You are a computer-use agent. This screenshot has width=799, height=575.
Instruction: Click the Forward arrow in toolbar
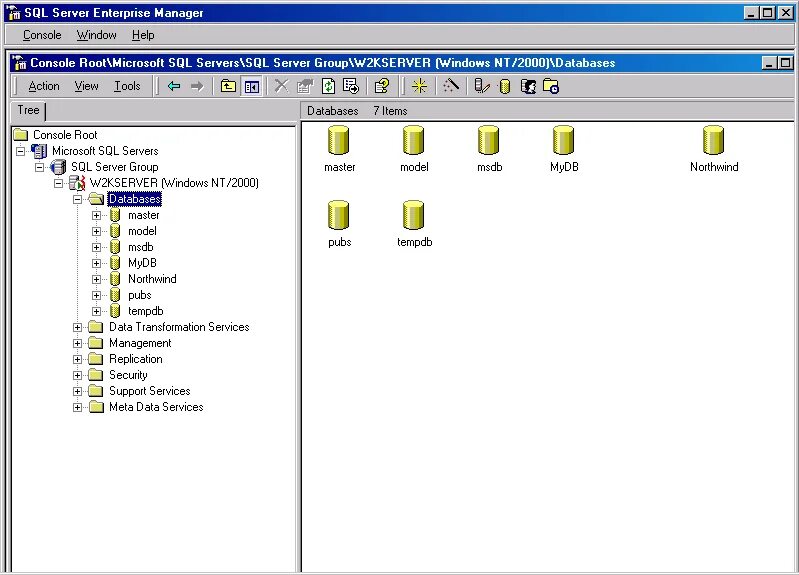[x=197, y=86]
